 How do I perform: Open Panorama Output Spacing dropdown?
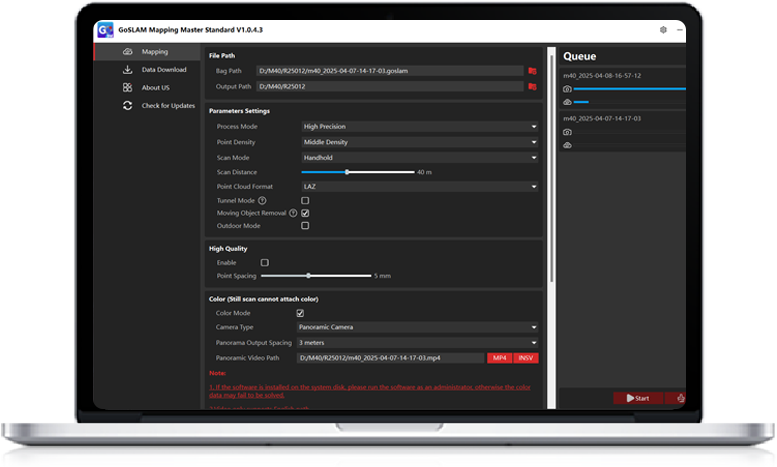click(417, 343)
